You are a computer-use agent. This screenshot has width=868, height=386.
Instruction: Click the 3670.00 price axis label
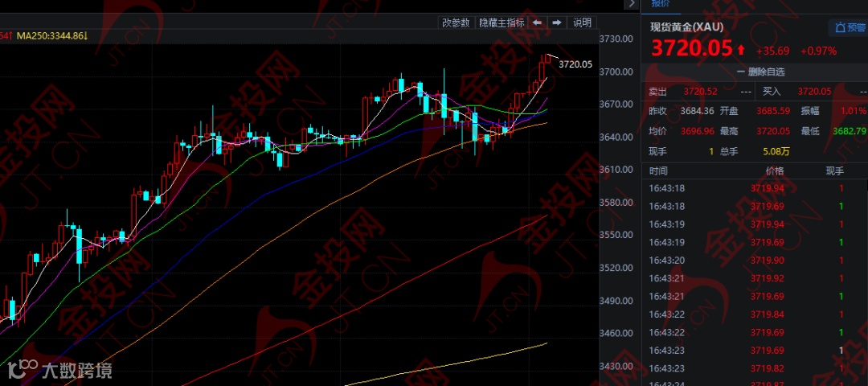point(616,104)
